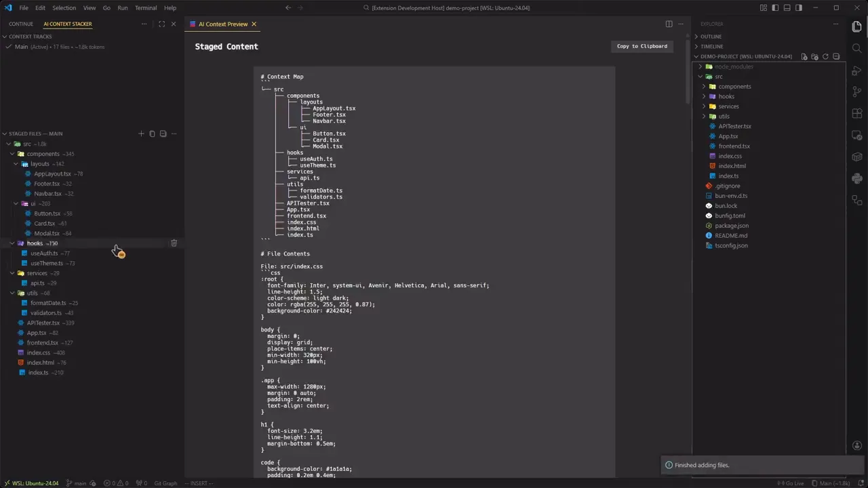
Task: Click Go Live in the status bar
Action: pyautogui.click(x=791, y=483)
